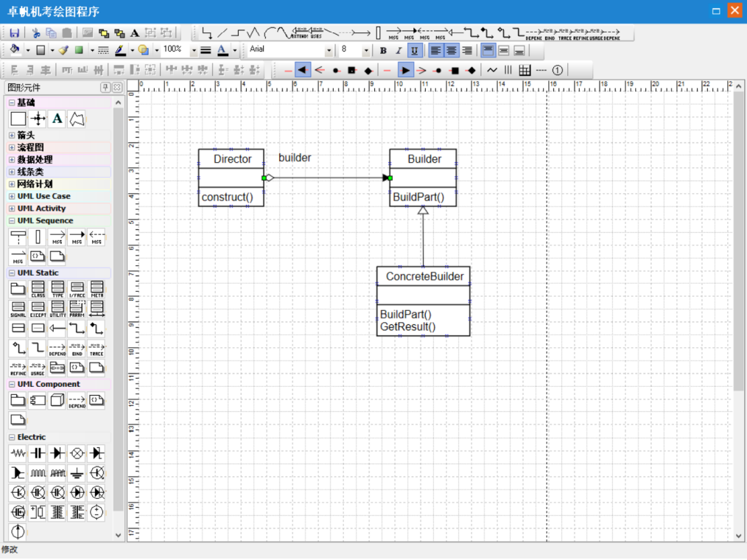Click the circled number 1 icon
The image size is (747, 560).
(558, 71)
